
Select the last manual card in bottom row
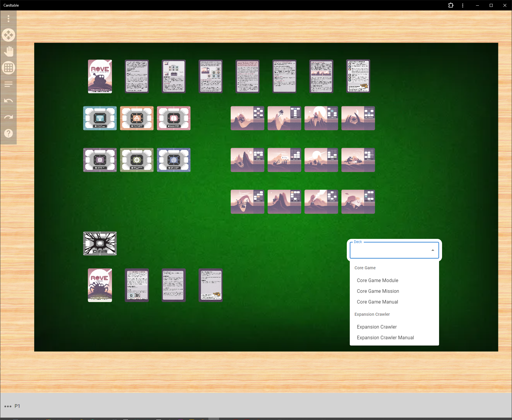coord(211,285)
